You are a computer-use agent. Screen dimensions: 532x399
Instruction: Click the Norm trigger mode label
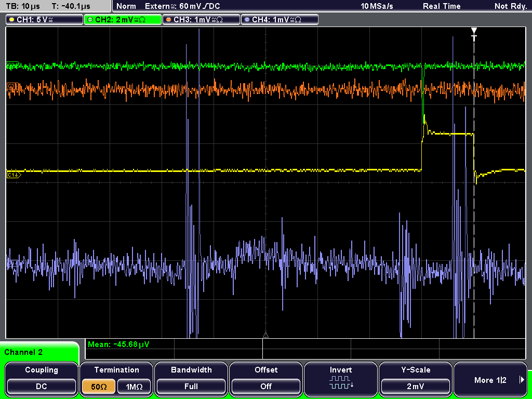pyautogui.click(x=126, y=6)
